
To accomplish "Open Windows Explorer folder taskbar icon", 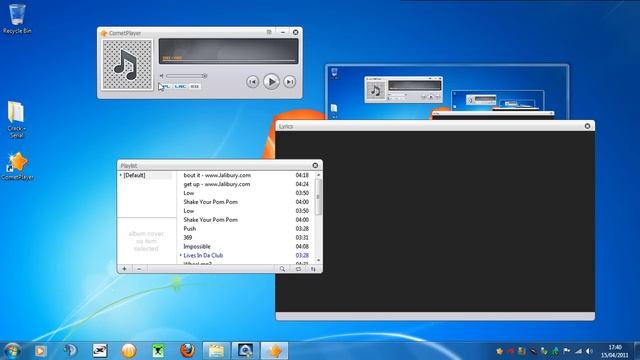I will point(216,351).
